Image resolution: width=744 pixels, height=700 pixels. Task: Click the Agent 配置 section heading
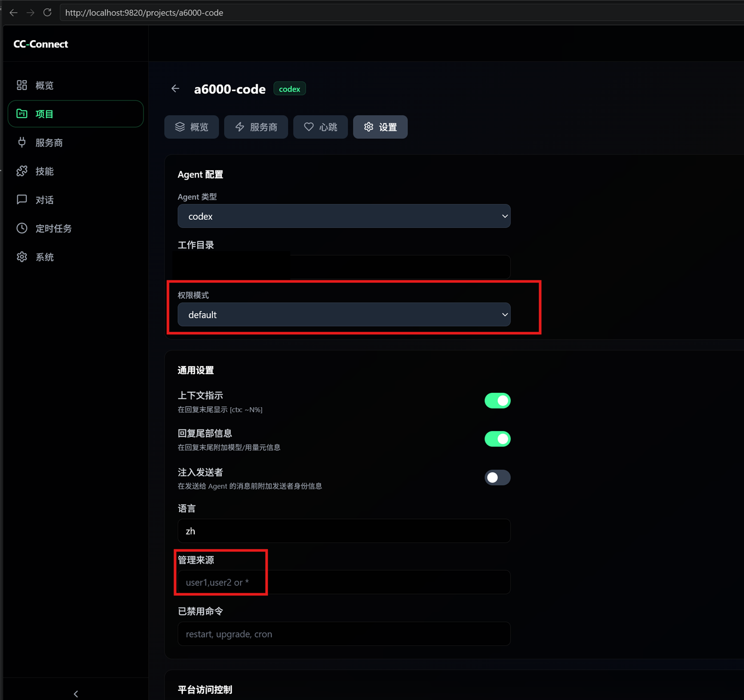200,174
